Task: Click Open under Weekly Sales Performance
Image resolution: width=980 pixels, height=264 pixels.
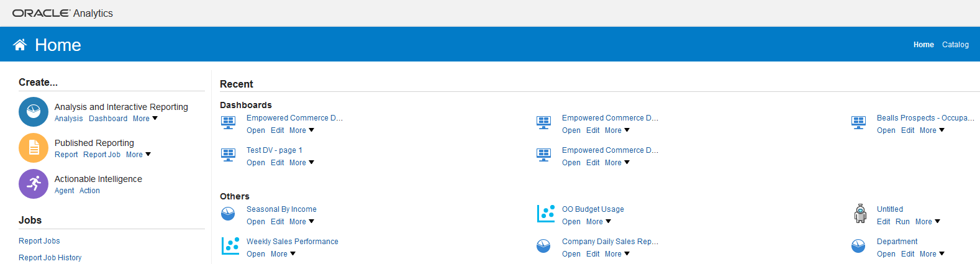Action: 256,254
